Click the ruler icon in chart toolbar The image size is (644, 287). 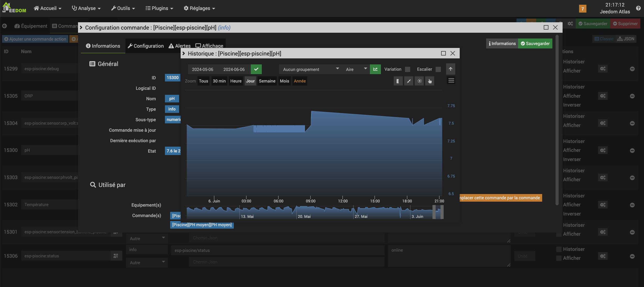tap(398, 81)
